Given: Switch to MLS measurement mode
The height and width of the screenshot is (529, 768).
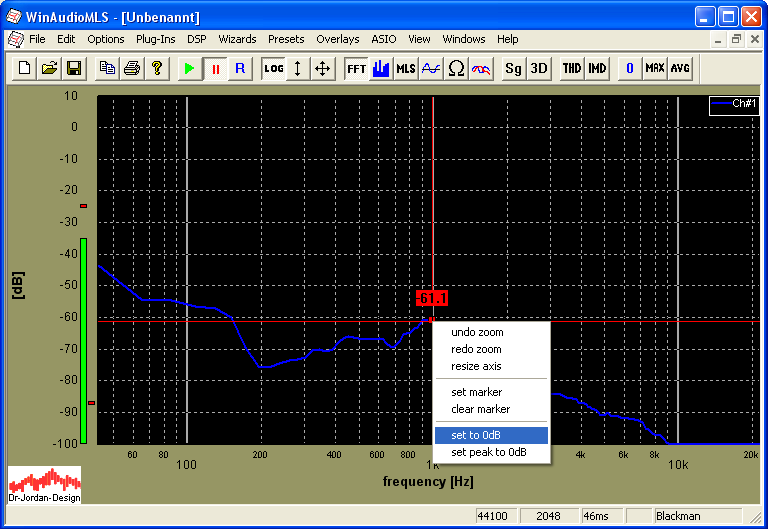Looking at the screenshot, I should [406, 69].
